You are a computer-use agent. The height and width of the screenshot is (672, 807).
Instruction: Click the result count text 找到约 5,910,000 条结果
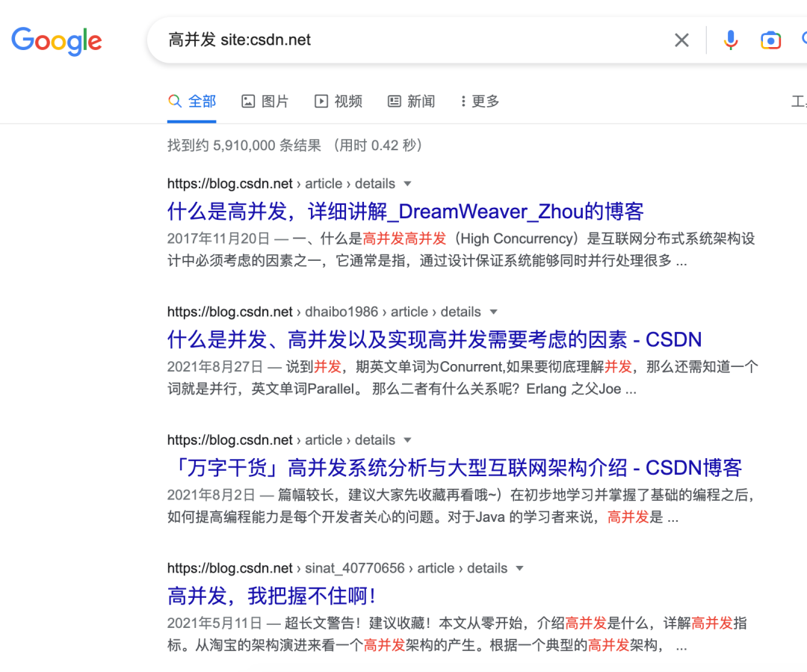tap(244, 146)
